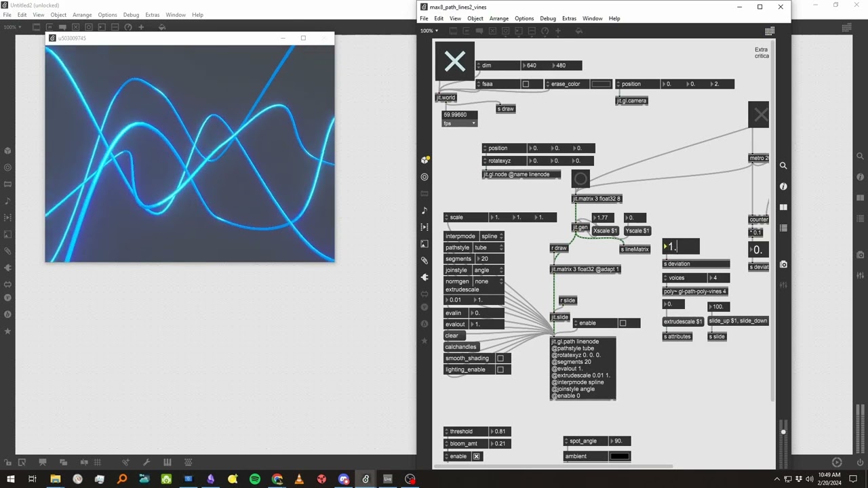Click the paperclip snippets icon in vines patcher sidebar
The width and height of the screenshot is (868, 488).
tap(425, 260)
